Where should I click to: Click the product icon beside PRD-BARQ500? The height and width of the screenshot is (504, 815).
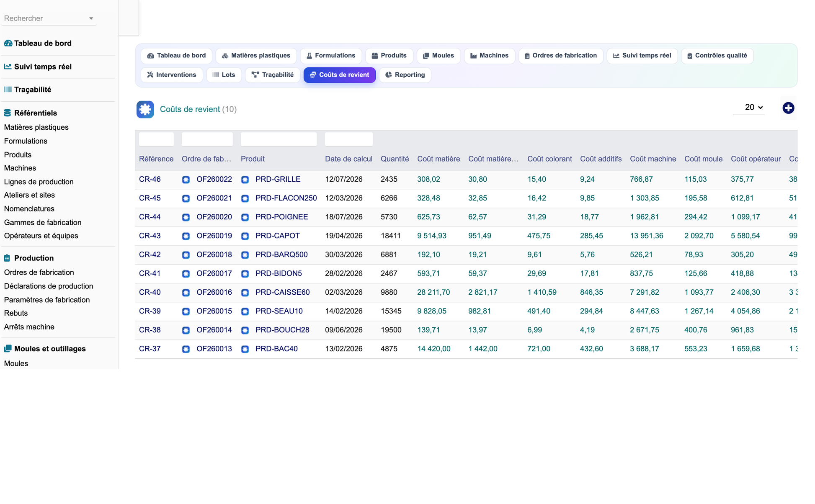(245, 255)
